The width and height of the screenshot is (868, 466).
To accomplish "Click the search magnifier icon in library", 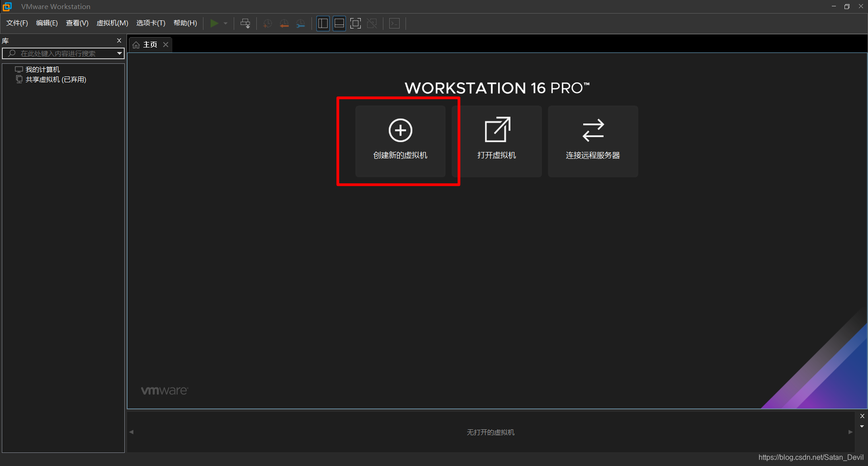I will (12, 53).
